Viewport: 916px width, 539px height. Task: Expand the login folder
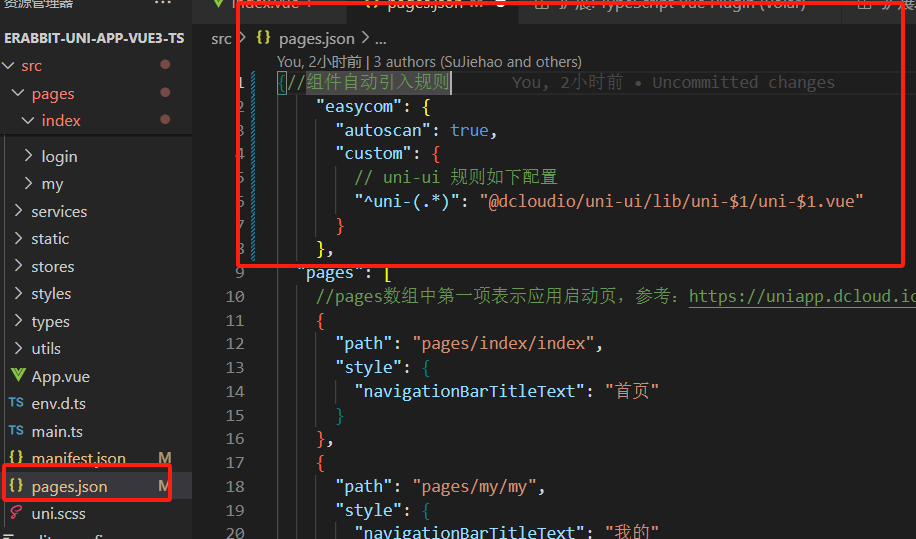[x=29, y=157]
